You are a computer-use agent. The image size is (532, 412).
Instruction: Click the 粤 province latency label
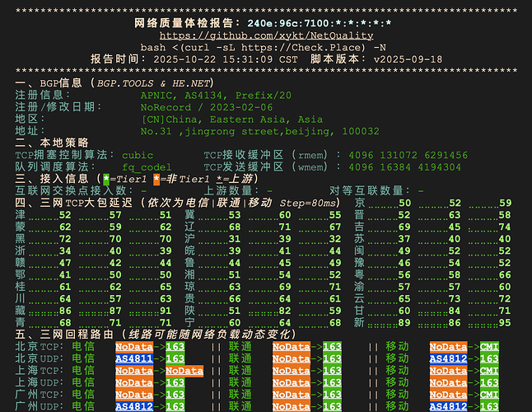pyautogui.click(x=359, y=274)
